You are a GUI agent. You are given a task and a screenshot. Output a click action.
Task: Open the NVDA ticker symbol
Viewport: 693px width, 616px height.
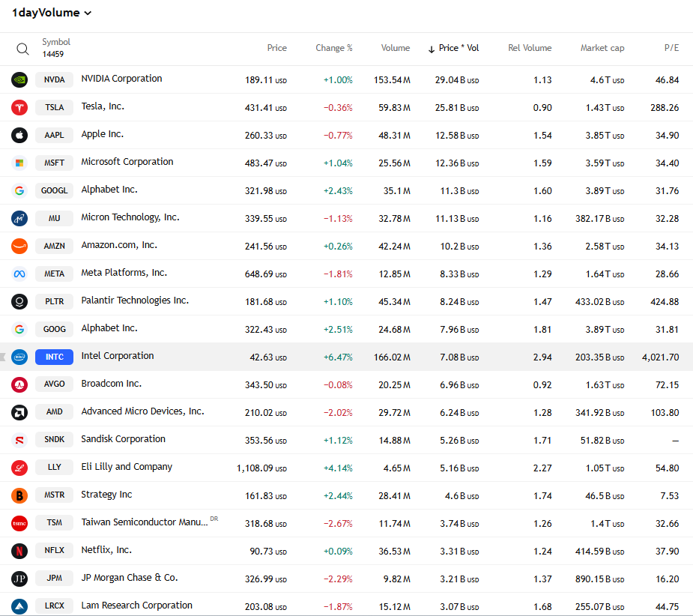[x=55, y=79]
